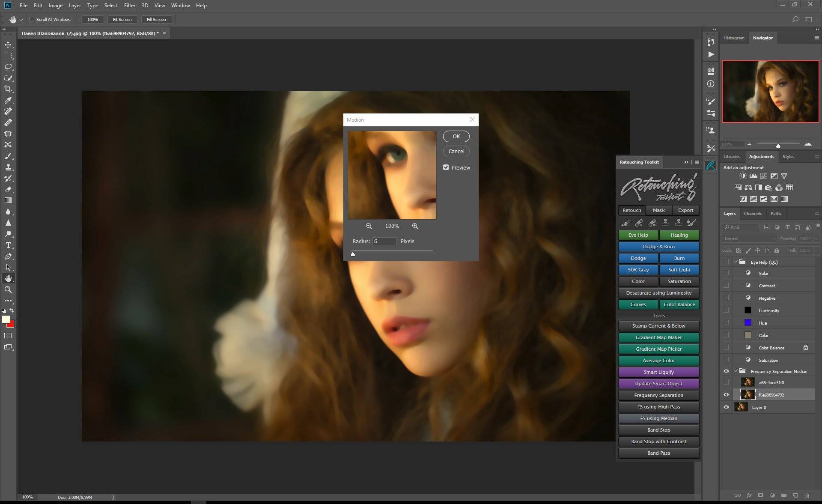
Task: Toggle the Preview checkbox in Median dialog
Action: (x=446, y=167)
